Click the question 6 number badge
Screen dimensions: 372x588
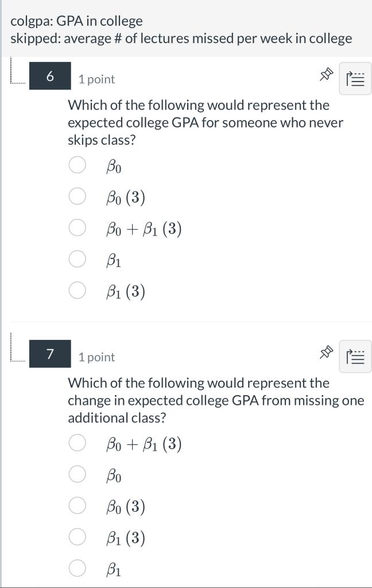[x=49, y=75]
